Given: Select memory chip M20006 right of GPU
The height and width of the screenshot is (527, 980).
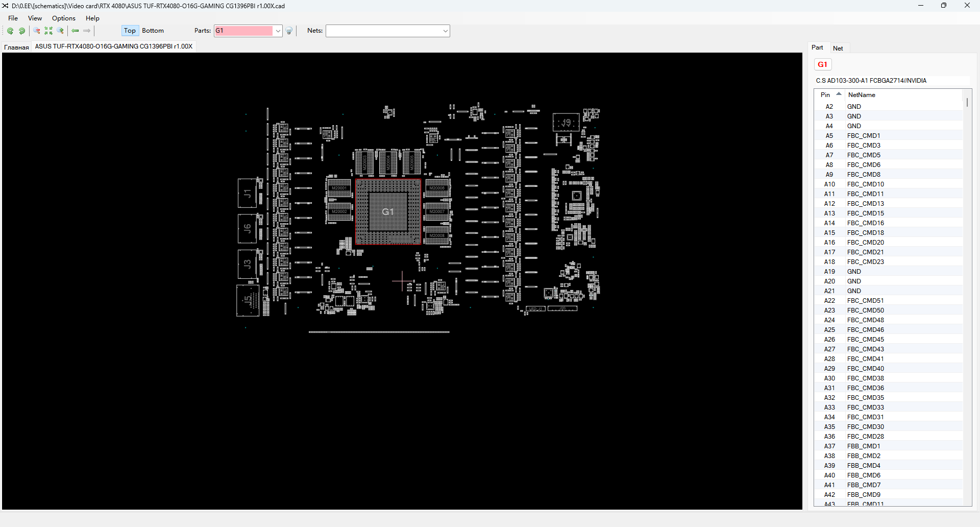Looking at the screenshot, I should [x=437, y=188].
